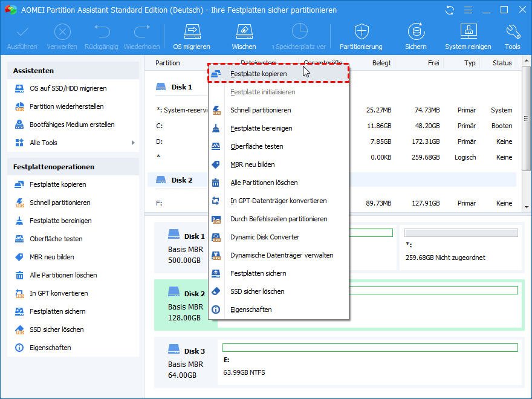Select Schnell partitionieren in context menu

(x=279, y=110)
